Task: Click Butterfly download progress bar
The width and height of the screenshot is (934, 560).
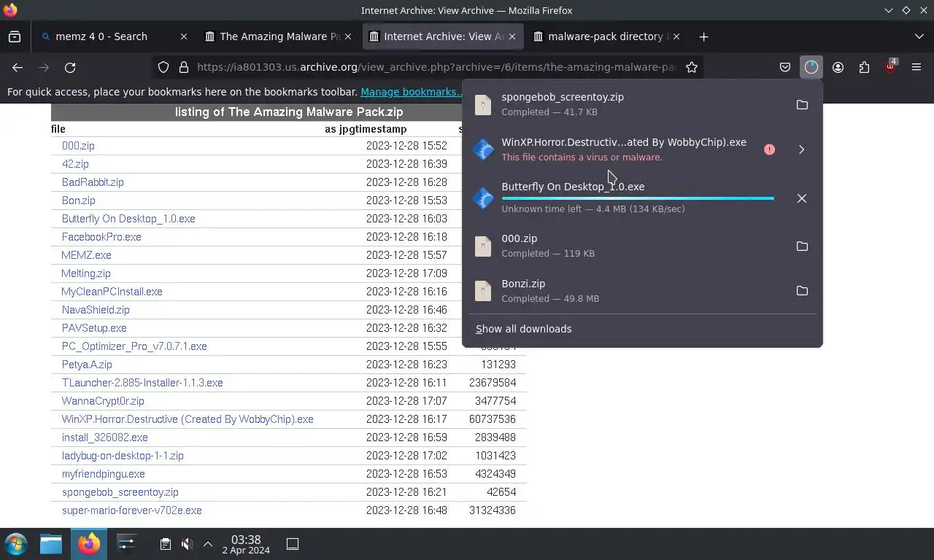Action: point(638,198)
